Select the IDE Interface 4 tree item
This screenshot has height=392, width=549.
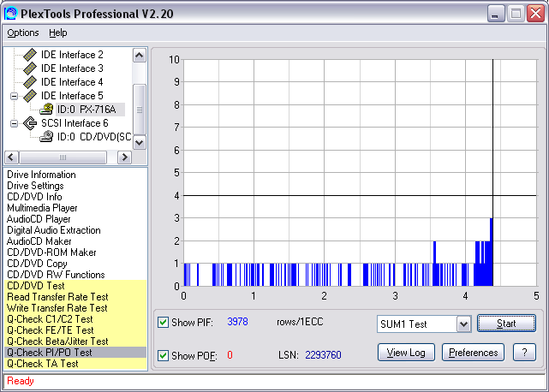tap(72, 82)
